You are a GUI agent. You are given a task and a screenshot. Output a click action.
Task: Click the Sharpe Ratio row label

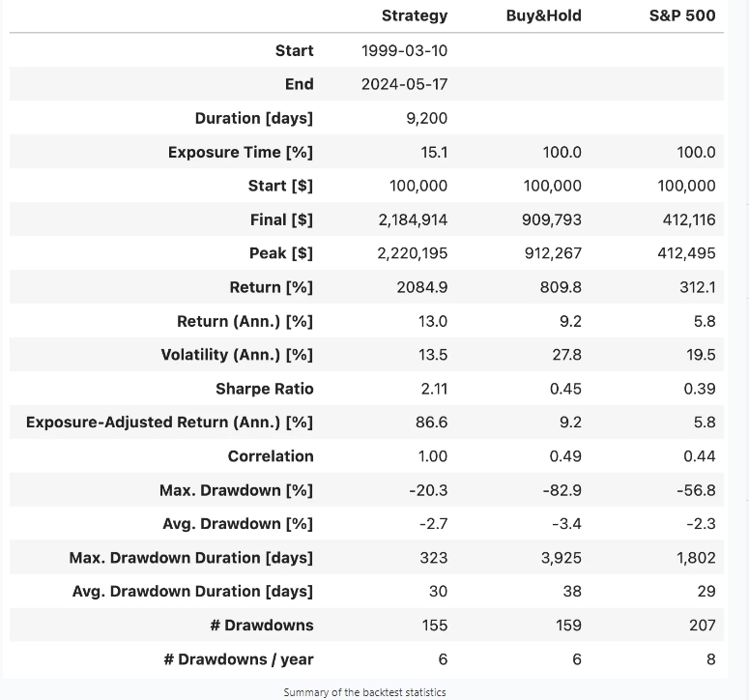[x=265, y=389]
